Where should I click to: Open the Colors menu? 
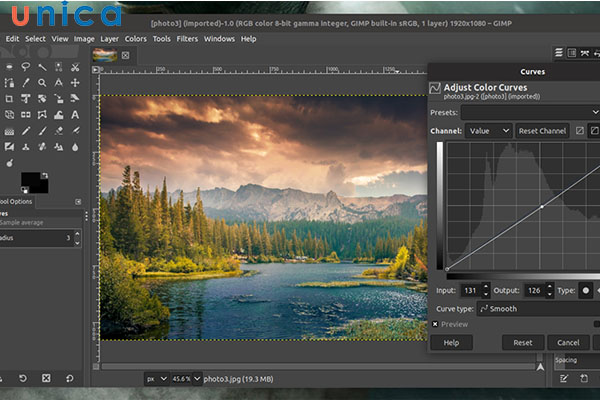pyautogui.click(x=135, y=39)
